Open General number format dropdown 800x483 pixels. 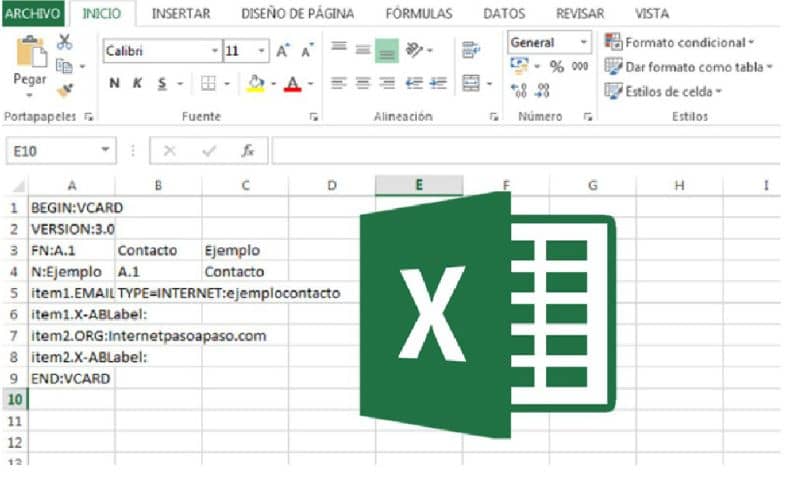tap(584, 42)
